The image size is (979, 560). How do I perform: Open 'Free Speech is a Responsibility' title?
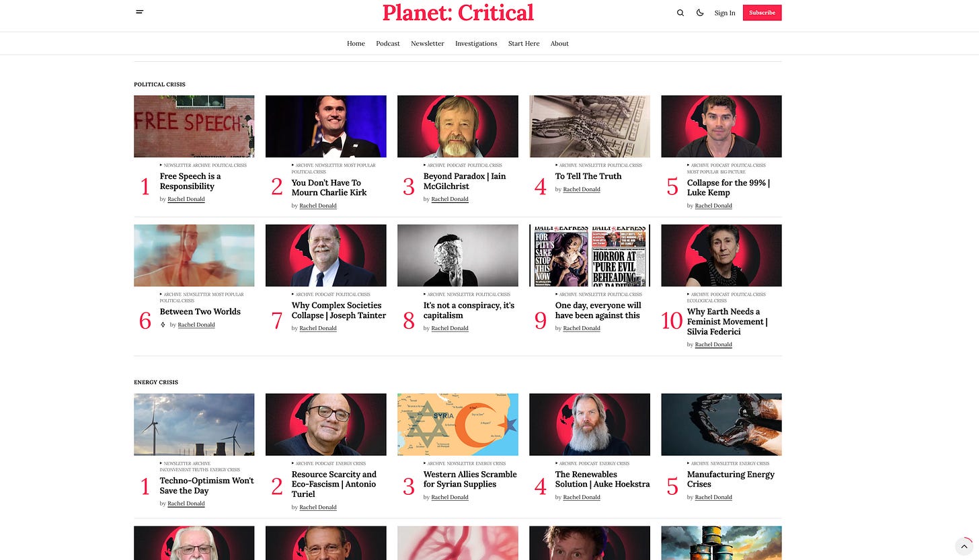190,182
